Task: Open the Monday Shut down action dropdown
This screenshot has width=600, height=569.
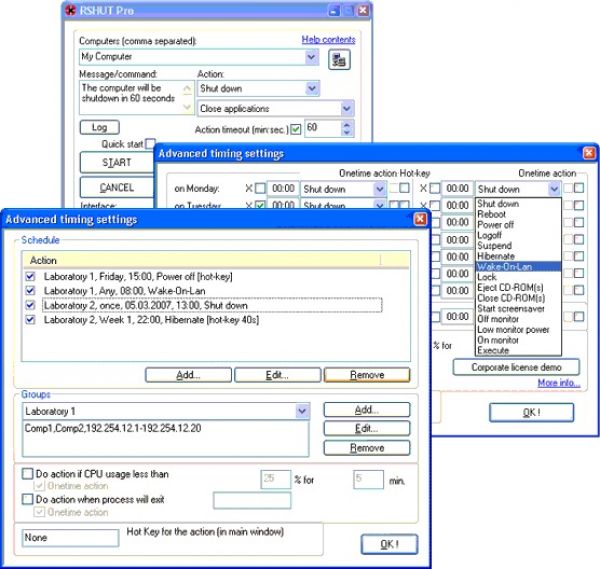Action: pyautogui.click(x=379, y=189)
